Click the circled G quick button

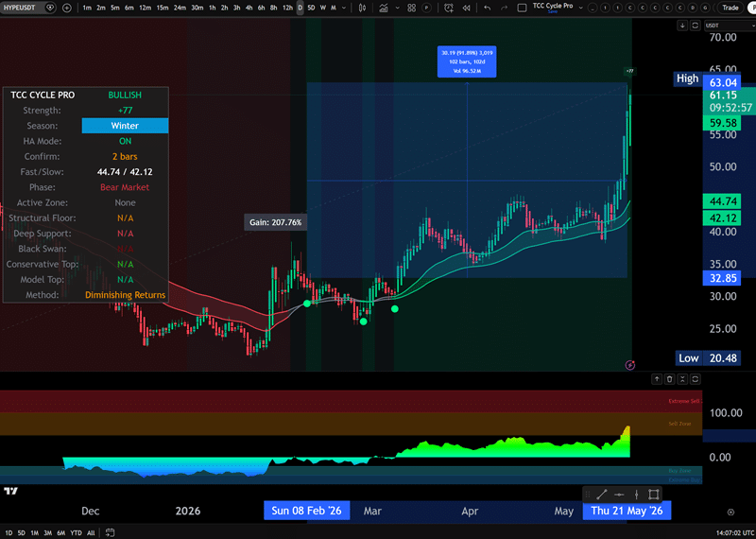705,8
